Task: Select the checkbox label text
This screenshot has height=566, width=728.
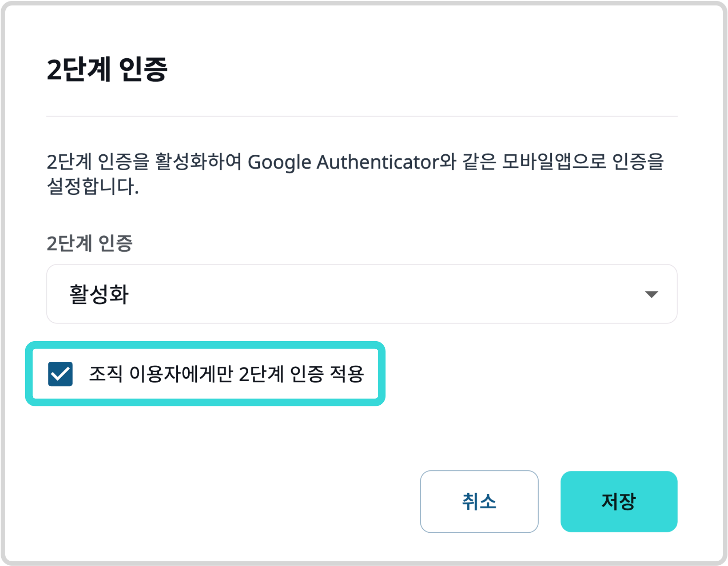Action: coord(228,375)
